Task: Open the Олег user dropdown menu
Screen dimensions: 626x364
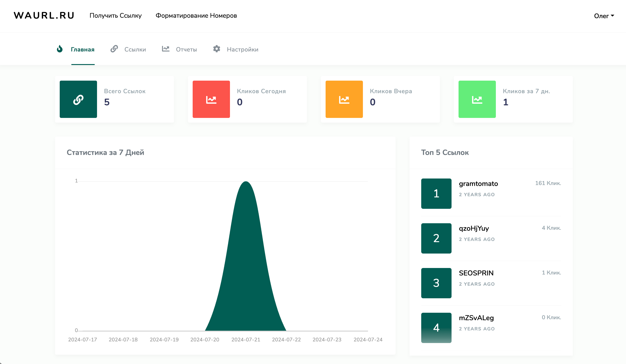Action: coord(604,16)
